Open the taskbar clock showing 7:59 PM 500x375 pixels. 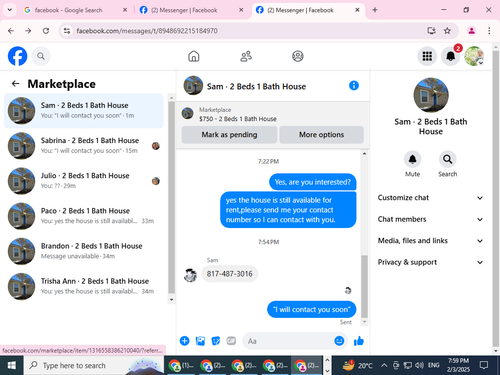pos(458,365)
